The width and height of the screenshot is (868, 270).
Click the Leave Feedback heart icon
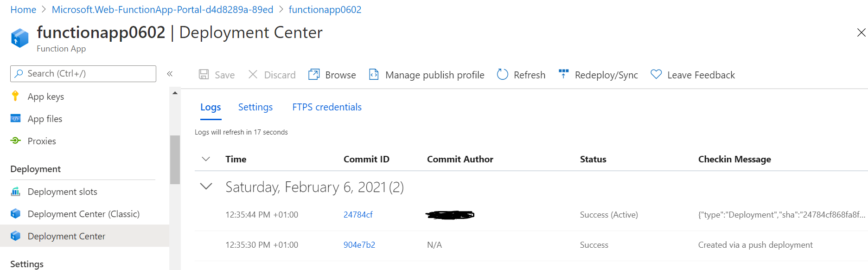pos(656,74)
